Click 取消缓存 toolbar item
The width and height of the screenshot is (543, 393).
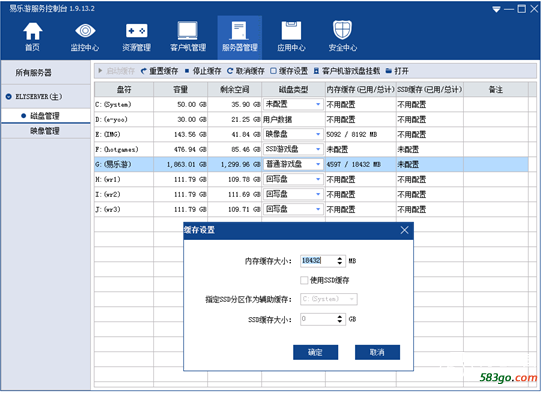click(246, 71)
